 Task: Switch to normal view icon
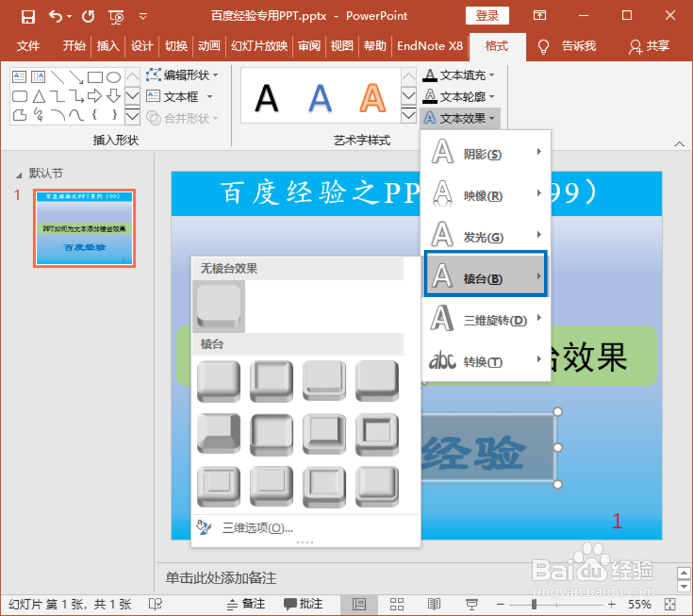[359, 604]
